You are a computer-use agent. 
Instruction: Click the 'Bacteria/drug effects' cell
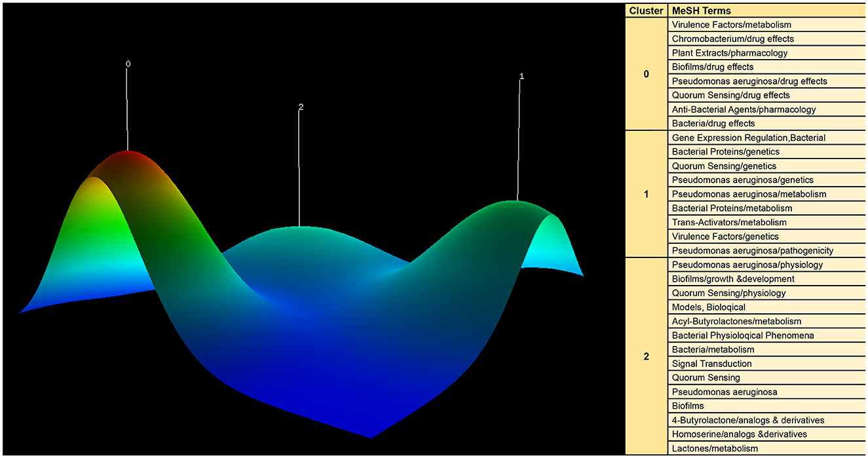(x=766, y=123)
